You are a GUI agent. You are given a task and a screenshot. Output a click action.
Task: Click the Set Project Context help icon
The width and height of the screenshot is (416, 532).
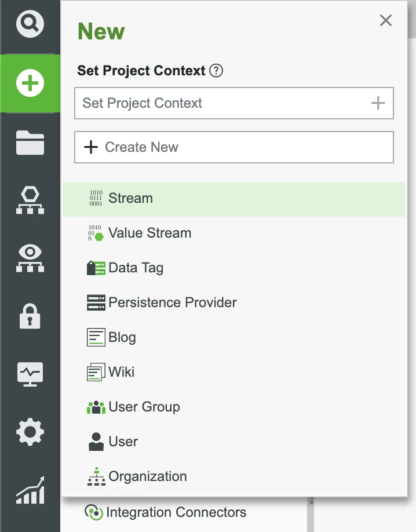pyautogui.click(x=216, y=71)
